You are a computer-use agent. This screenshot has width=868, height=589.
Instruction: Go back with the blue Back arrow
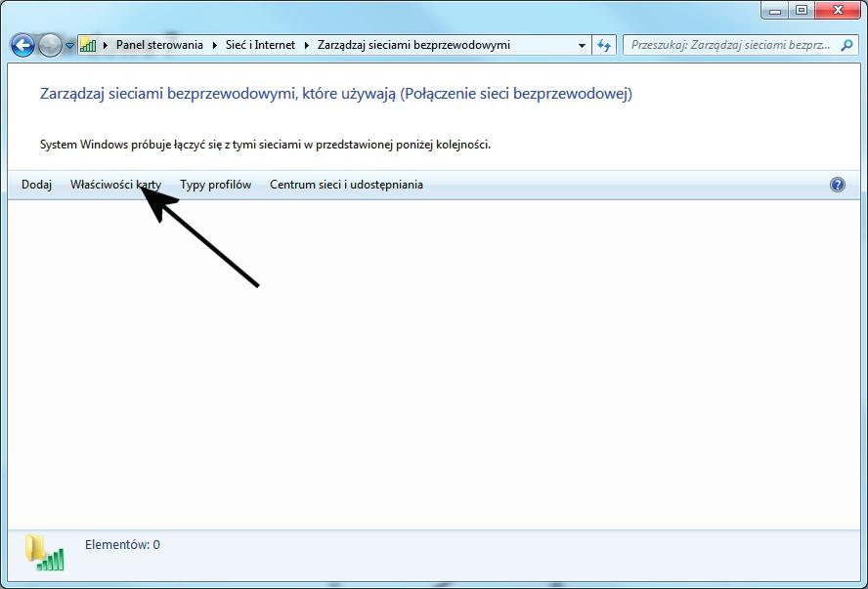(22, 45)
